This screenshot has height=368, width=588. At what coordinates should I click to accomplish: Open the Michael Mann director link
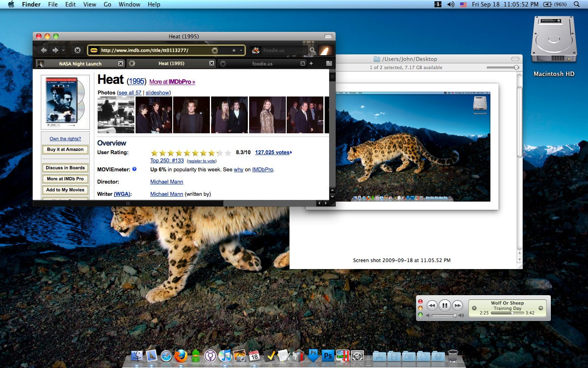pyautogui.click(x=167, y=182)
